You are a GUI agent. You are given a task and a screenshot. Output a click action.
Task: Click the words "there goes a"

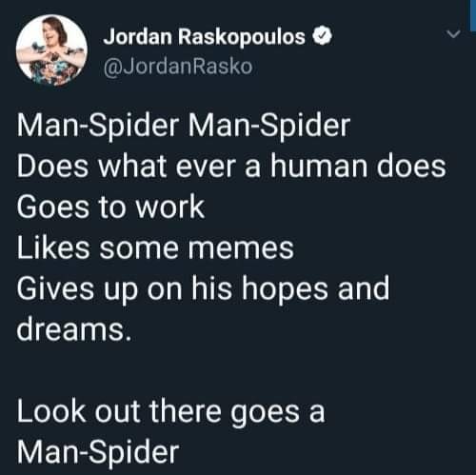(237, 413)
